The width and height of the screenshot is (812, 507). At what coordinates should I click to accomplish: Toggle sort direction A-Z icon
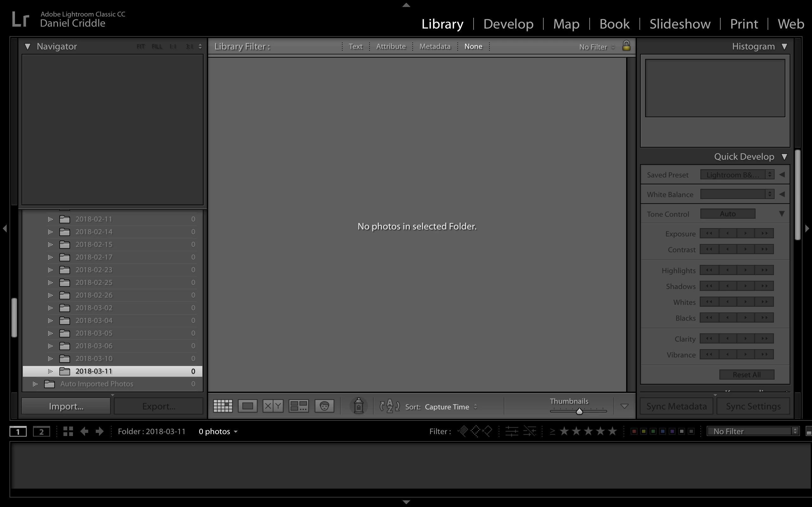389,406
